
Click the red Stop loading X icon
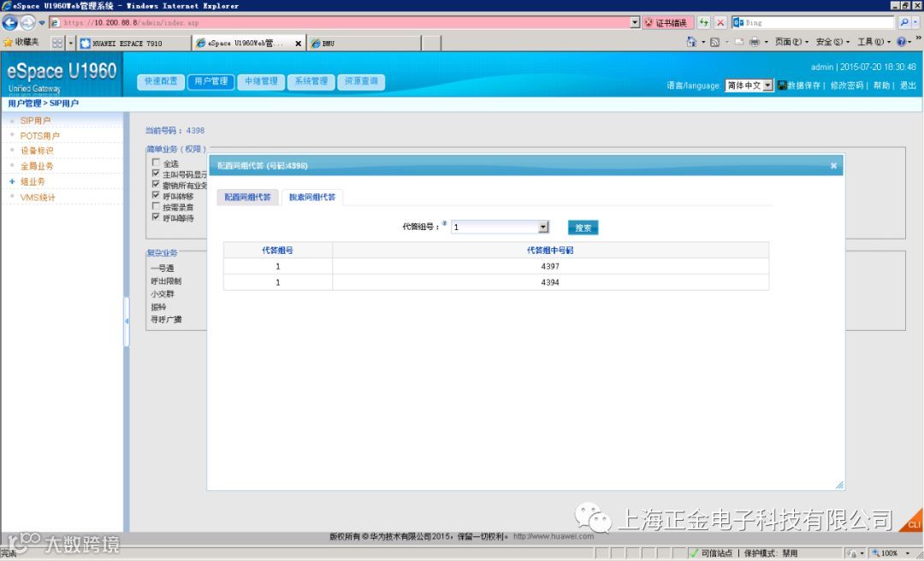[x=720, y=22]
